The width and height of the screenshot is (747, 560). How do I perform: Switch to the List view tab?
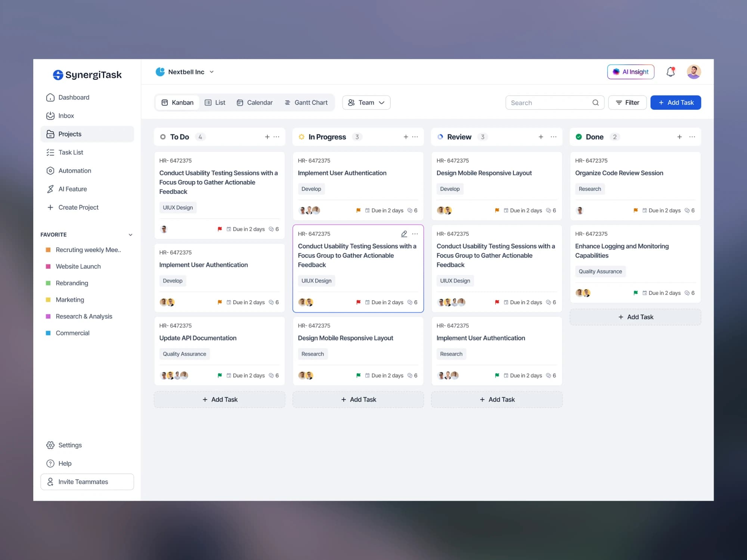(x=215, y=103)
